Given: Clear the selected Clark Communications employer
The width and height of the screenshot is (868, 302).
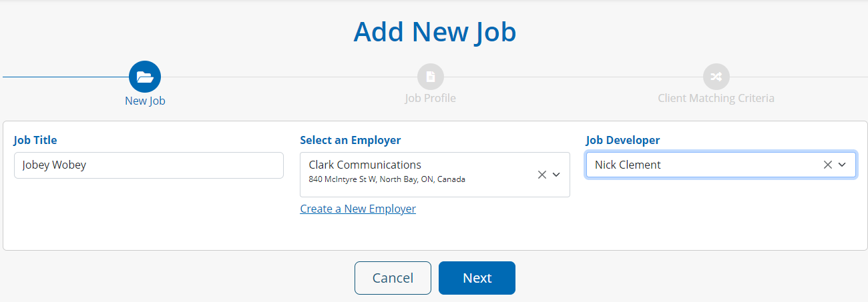Looking at the screenshot, I should pos(542,175).
